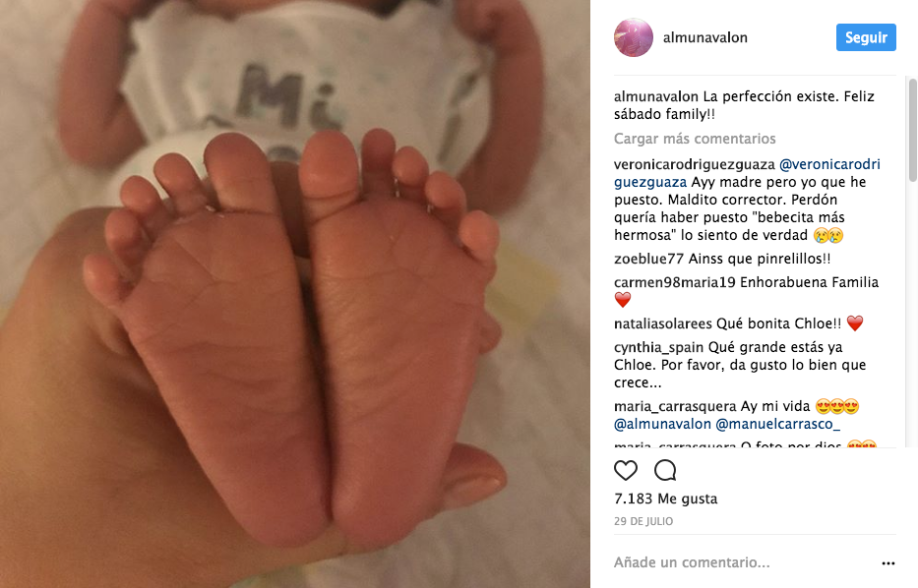The height and width of the screenshot is (588, 918).
Task: Open the three-dots more options menu
Action: pos(888,563)
